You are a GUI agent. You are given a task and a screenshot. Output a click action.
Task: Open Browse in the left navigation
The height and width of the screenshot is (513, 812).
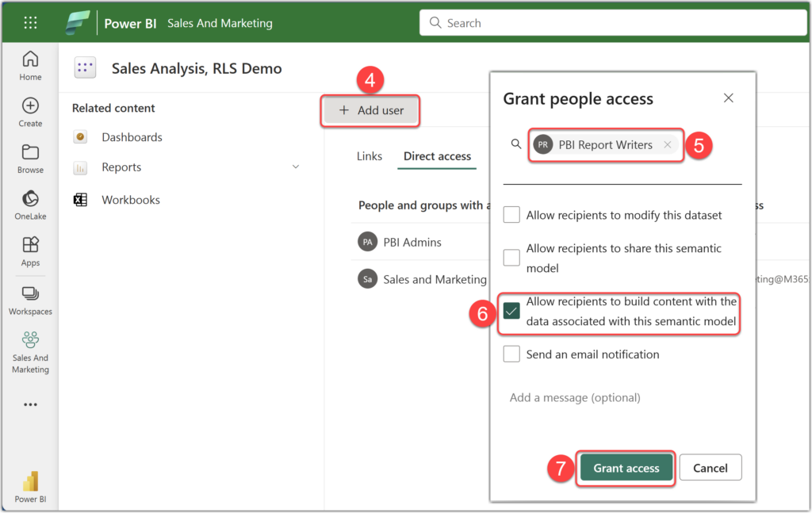pyautogui.click(x=30, y=159)
